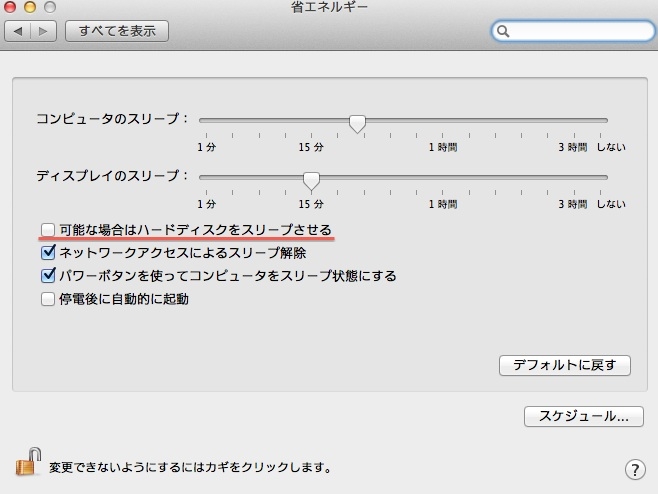
Task: Uncheck パワーボタンを使ってコンピュータをスリープ状態にする
Action: [48, 276]
